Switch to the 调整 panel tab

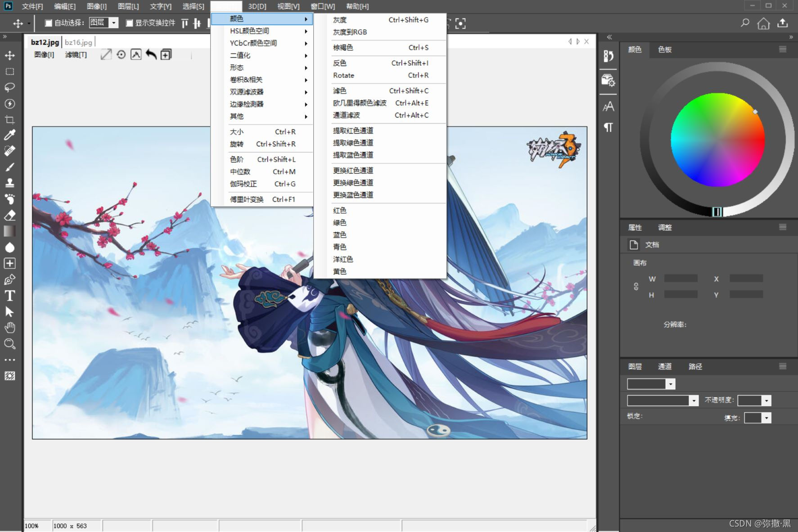pos(665,227)
